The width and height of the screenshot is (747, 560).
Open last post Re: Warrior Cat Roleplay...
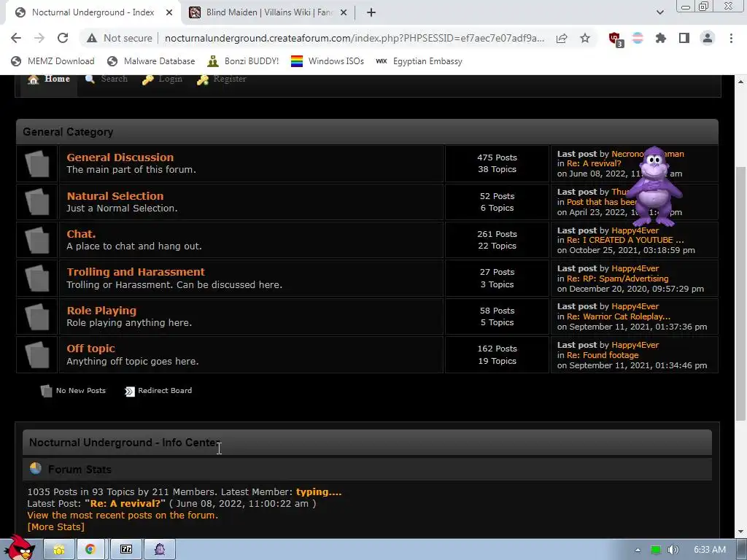[x=619, y=316]
